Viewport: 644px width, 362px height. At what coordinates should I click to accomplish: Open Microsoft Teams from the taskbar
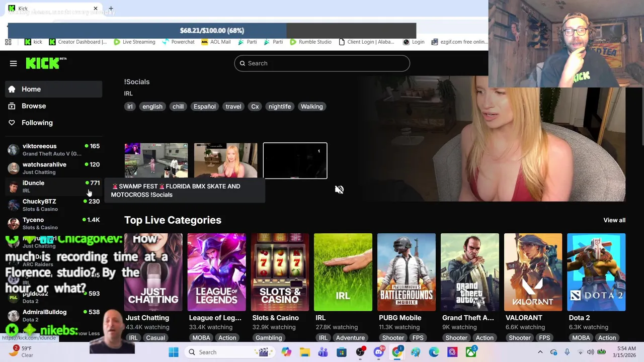point(323,352)
